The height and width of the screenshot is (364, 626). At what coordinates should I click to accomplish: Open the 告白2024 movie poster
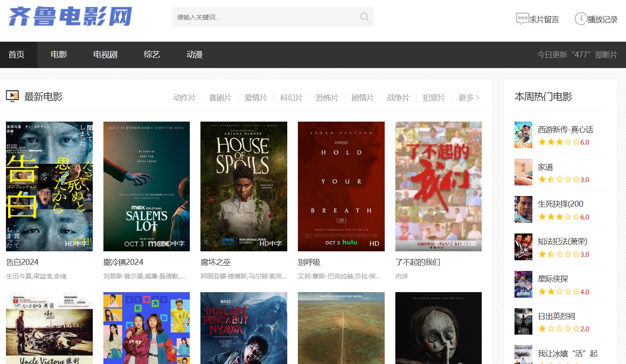[x=49, y=186]
